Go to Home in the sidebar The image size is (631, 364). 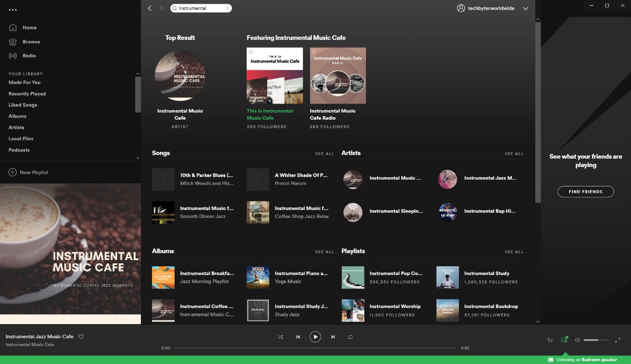point(23,27)
